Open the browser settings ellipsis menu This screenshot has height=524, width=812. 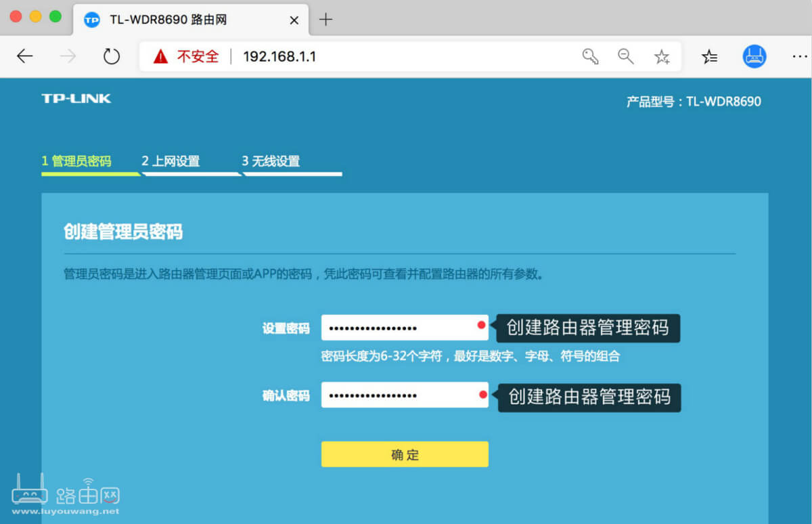pyautogui.click(x=800, y=56)
